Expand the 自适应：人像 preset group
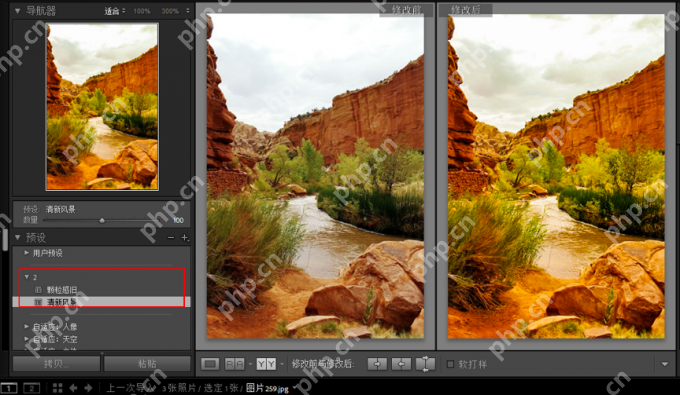 pyautogui.click(x=27, y=326)
